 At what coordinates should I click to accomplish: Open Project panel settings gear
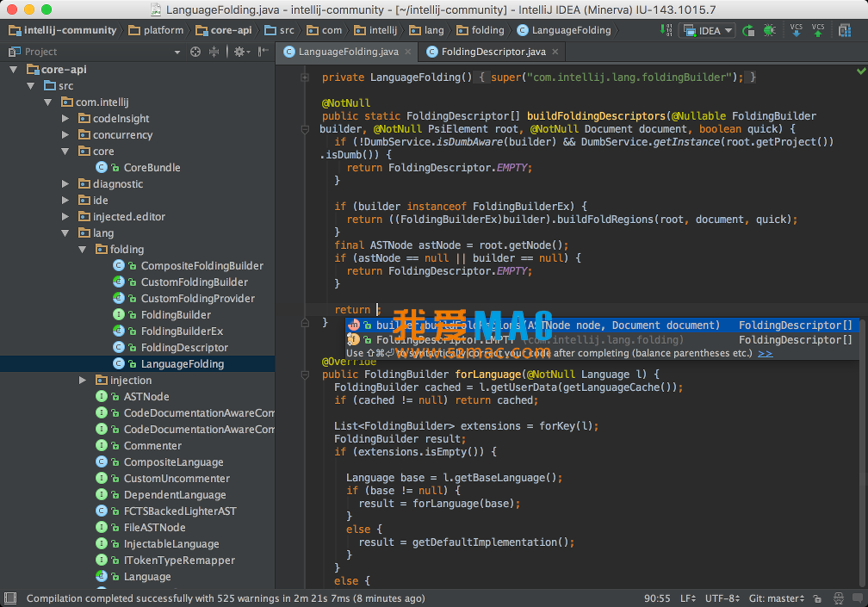pos(241,52)
